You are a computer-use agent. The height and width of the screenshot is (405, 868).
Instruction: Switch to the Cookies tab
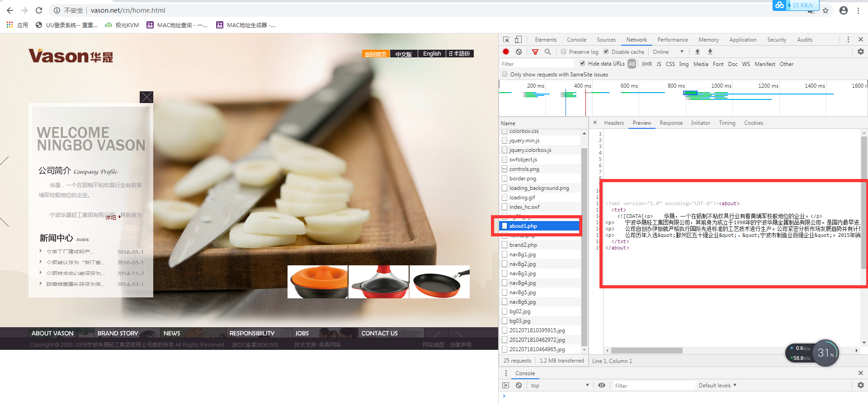point(754,123)
